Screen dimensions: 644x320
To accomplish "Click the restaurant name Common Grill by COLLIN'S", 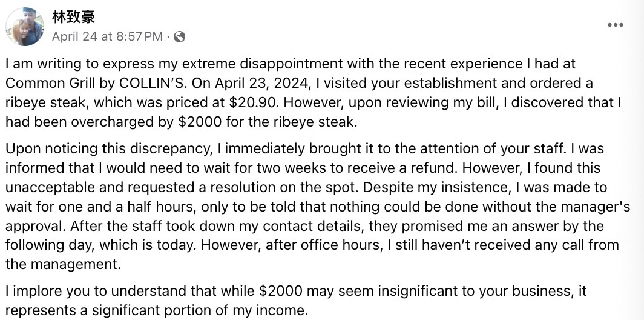I will tap(96, 83).
